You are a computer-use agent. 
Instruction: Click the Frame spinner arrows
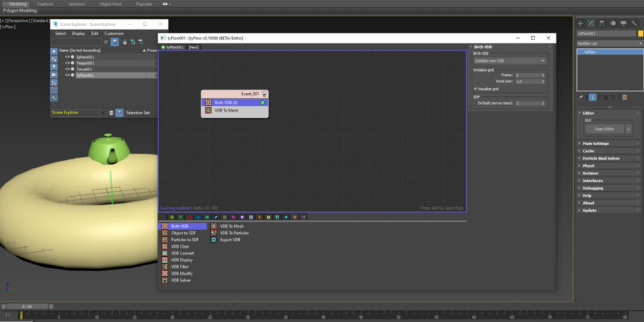(543, 75)
